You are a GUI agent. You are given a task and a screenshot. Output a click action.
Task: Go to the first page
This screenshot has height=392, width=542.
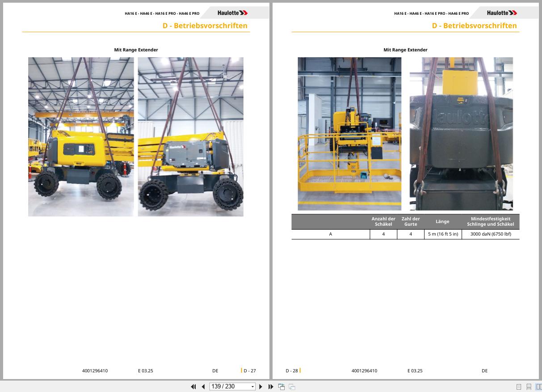coord(193,387)
